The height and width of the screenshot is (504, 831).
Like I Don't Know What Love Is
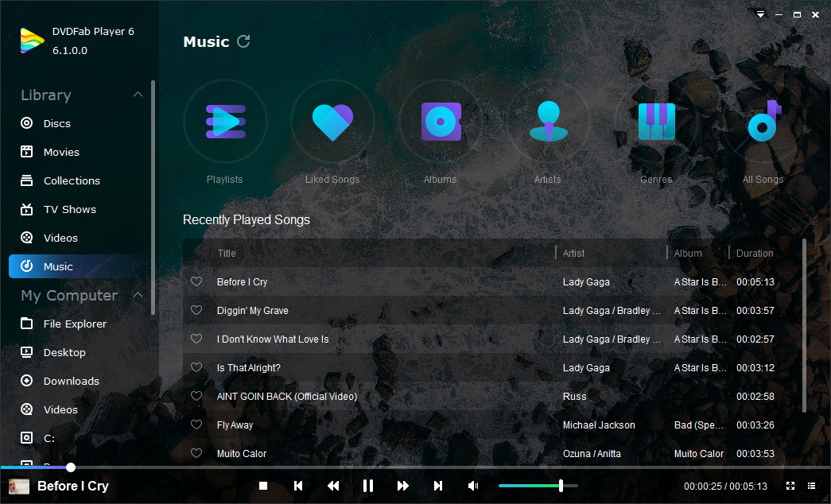[196, 339]
